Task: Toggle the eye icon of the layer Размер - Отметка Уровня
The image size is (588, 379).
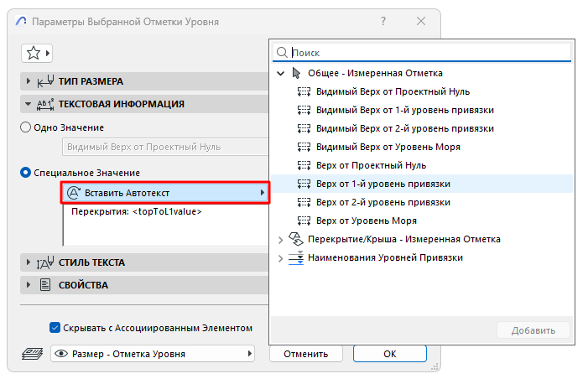Action: point(61,354)
